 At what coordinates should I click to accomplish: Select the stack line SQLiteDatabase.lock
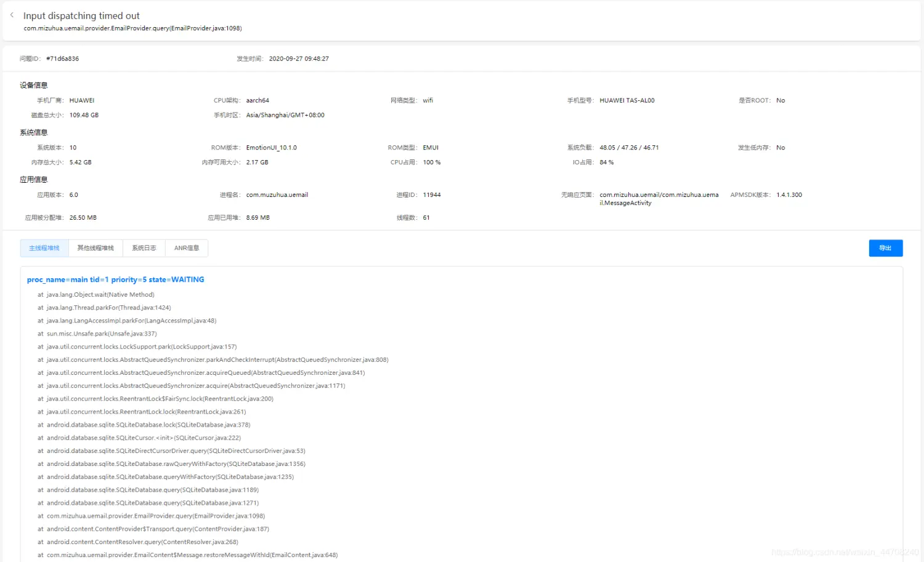click(144, 425)
